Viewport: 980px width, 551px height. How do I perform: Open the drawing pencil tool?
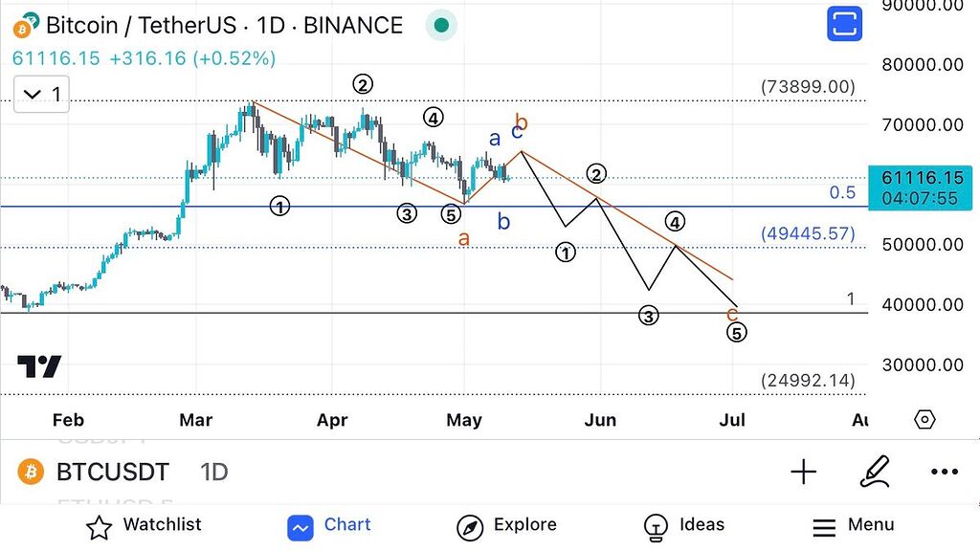[x=875, y=472]
